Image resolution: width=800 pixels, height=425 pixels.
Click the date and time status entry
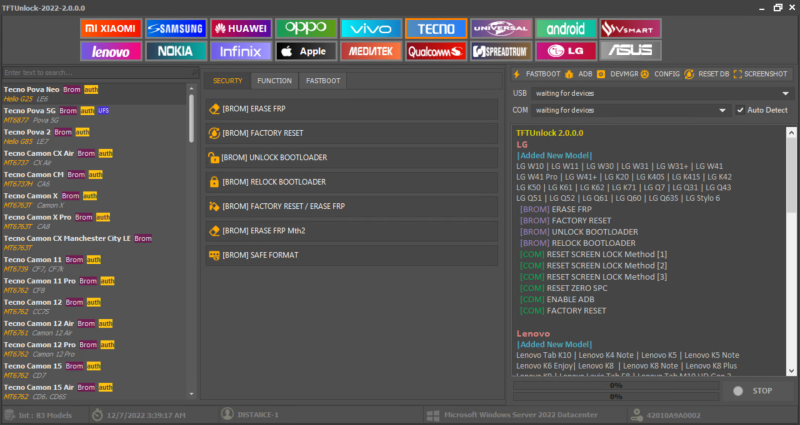click(138, 415)
